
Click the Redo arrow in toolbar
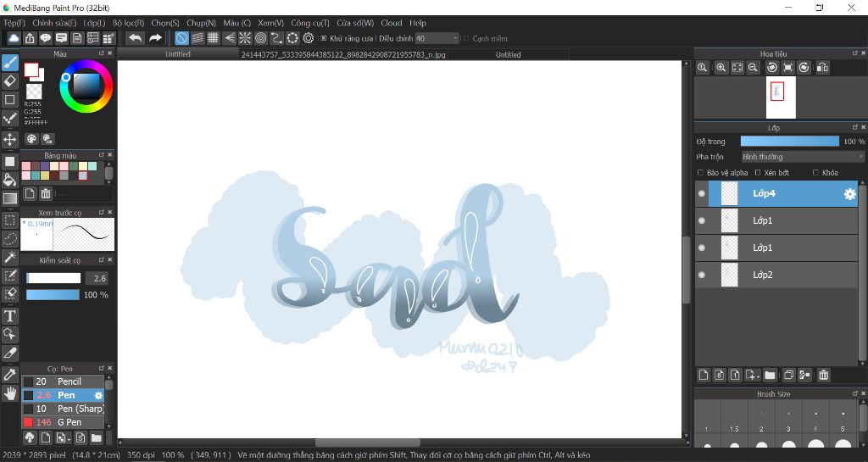click(156, 38)
